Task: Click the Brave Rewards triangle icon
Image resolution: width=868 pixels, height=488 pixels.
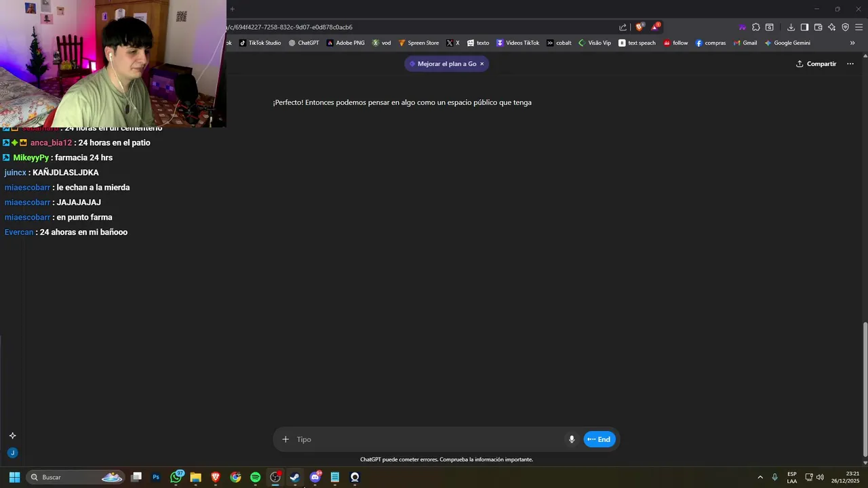Action: pyautogui.click(x=655, y=27)
